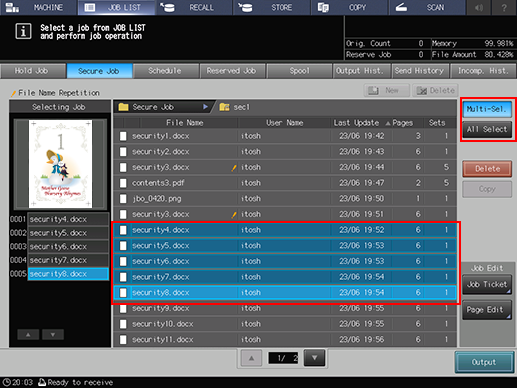
Task: Uncheck the box for security8.docx
Action: (x=123, y=293)
